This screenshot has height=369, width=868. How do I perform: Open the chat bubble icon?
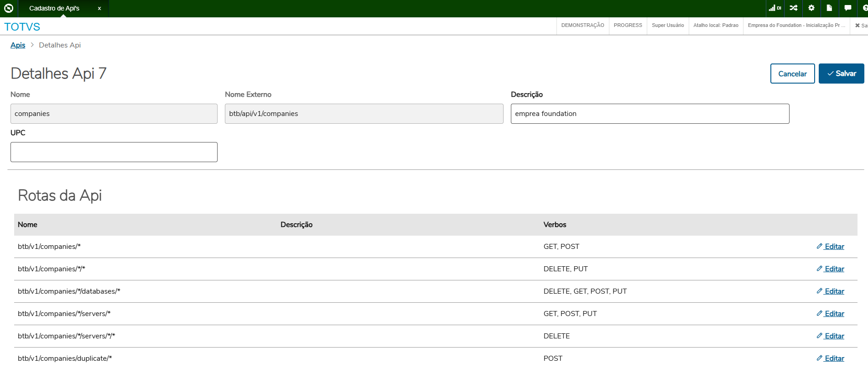(x=847, y=8)
